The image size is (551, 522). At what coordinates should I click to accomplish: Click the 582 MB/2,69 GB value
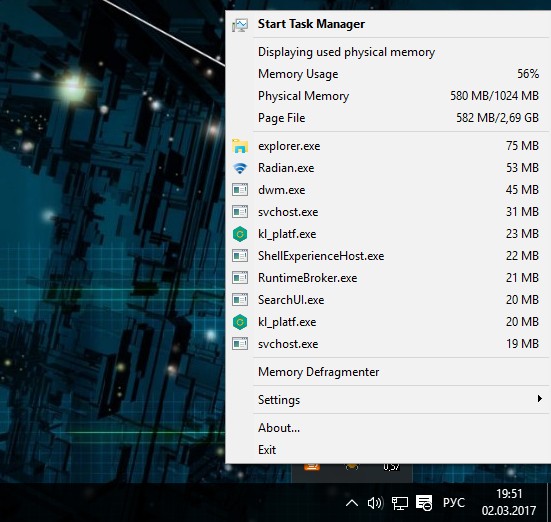click(497, 118)
